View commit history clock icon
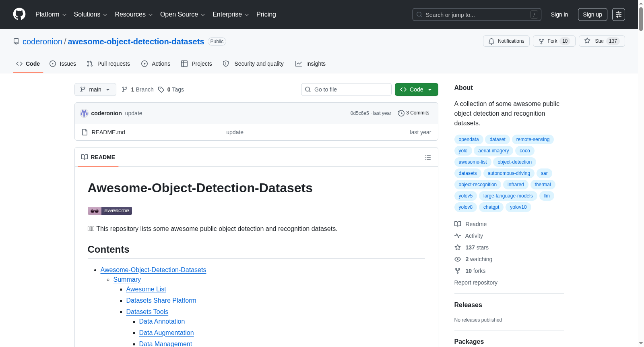644x347 pixels. tap(401, 113)
